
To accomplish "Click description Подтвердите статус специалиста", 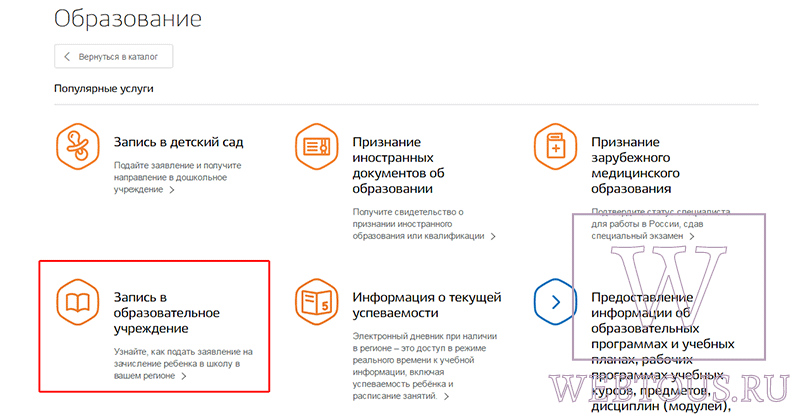I will click(x=661, y=224).
